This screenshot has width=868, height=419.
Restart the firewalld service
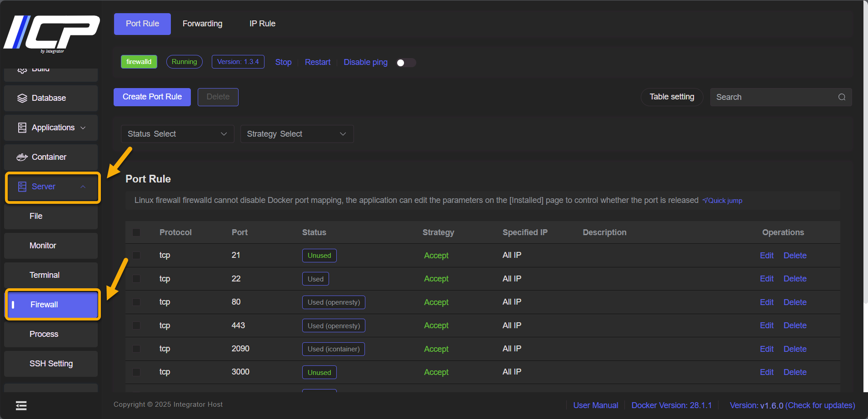(318, 62)
